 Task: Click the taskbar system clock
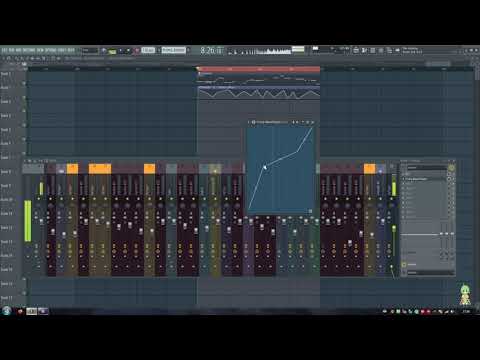(x=466, y=311)
